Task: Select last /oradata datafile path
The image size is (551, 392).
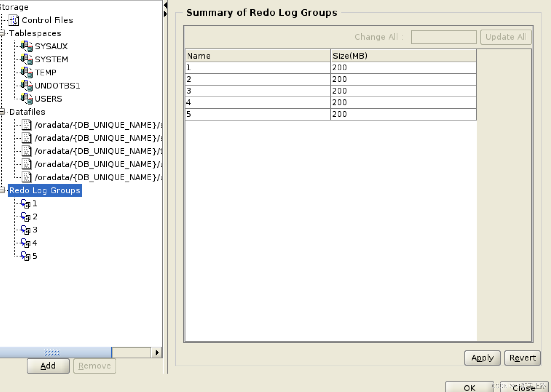Action: pos(98,177)
